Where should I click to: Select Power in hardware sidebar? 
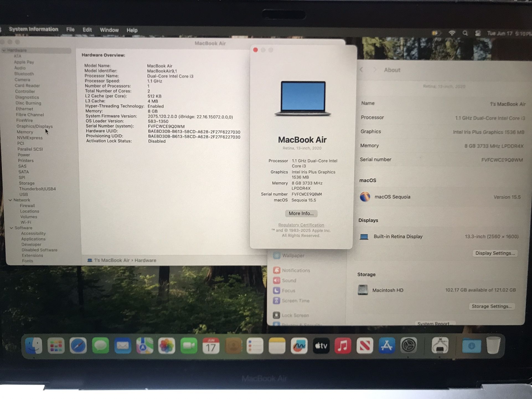[x=24, y=155]
